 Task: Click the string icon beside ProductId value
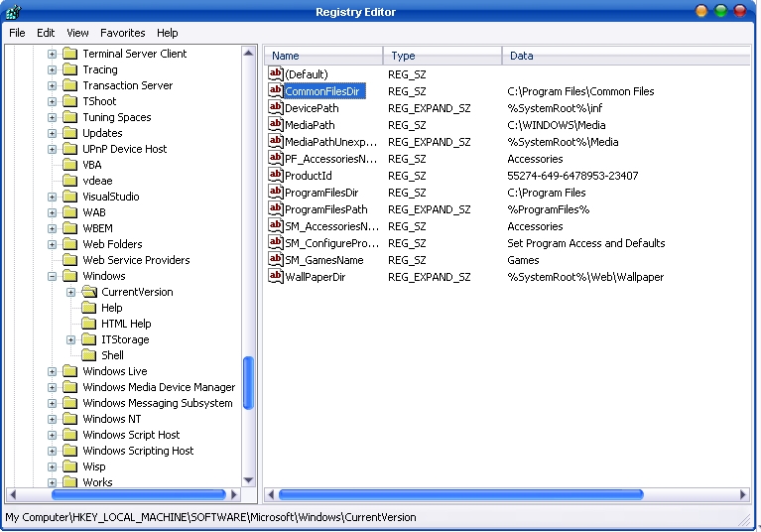276,176
